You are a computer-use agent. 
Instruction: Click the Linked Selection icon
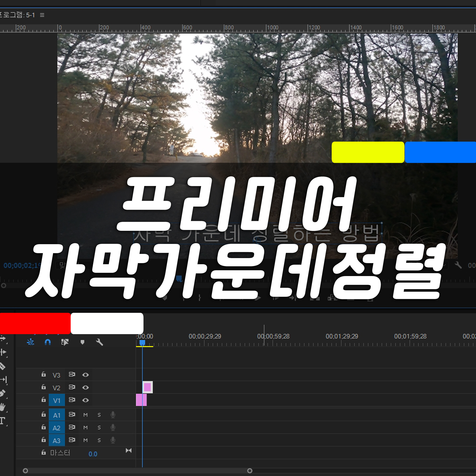[x=65, y=342]
